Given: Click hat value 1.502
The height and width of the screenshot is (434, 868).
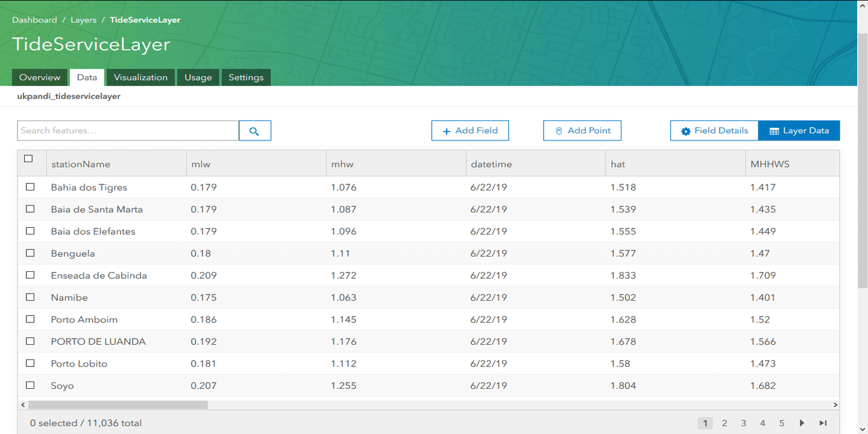Looking at the screenshot, I should [623, 298].
